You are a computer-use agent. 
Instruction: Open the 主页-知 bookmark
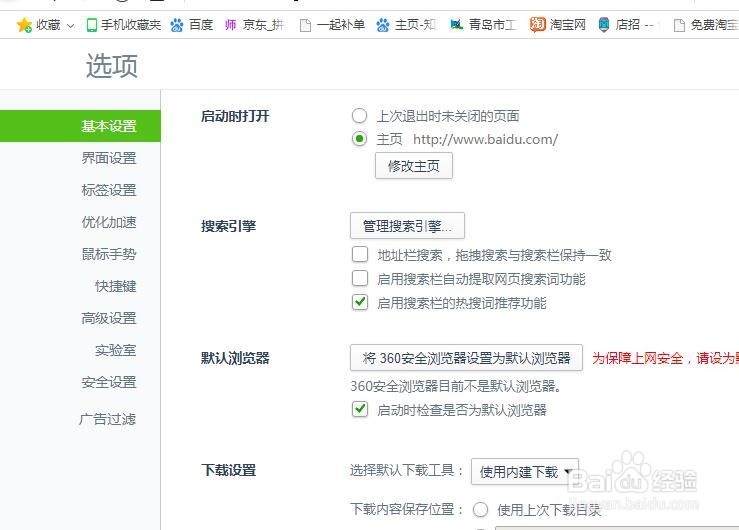click(406, 25)
